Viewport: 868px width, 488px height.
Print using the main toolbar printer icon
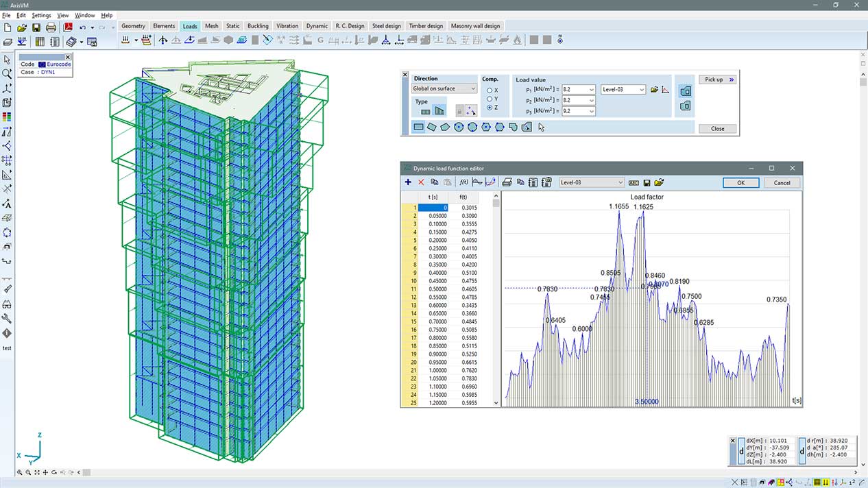51,27
